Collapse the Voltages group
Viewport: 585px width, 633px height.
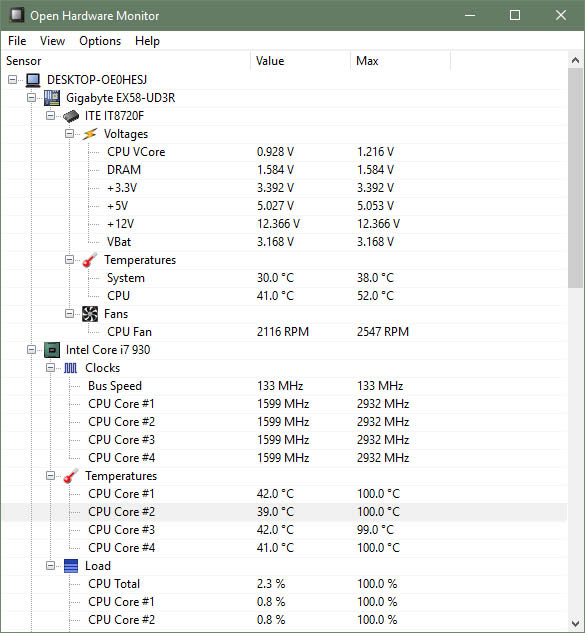pyautogui.click(x=69, y=134)
